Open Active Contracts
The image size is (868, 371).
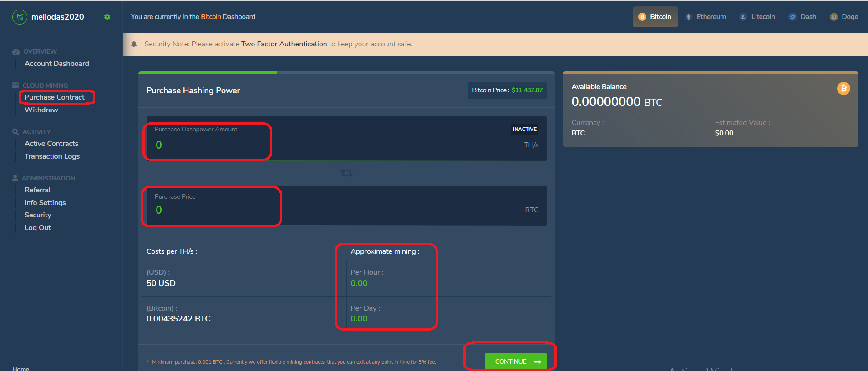pyautogui.click(x=51, y=144)
